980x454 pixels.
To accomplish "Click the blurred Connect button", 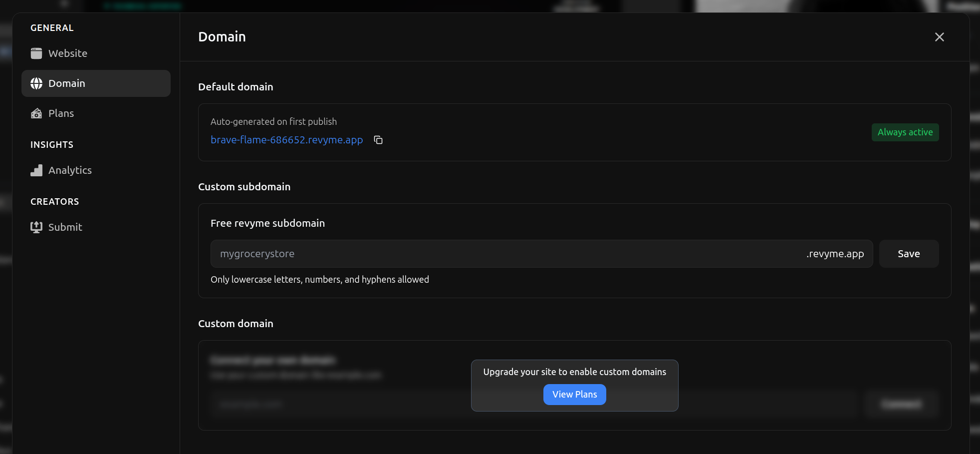I will click(x=901, y=404).
